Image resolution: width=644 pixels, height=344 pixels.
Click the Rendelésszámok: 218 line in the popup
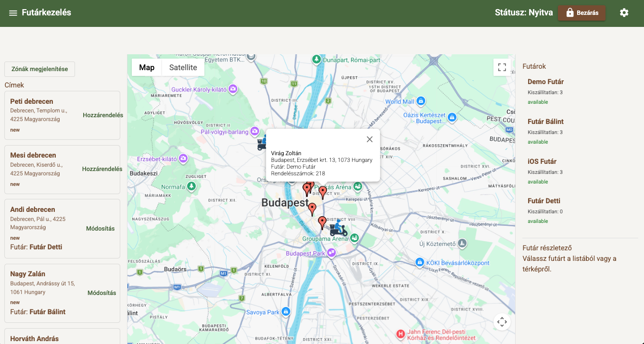click(298, 173)
